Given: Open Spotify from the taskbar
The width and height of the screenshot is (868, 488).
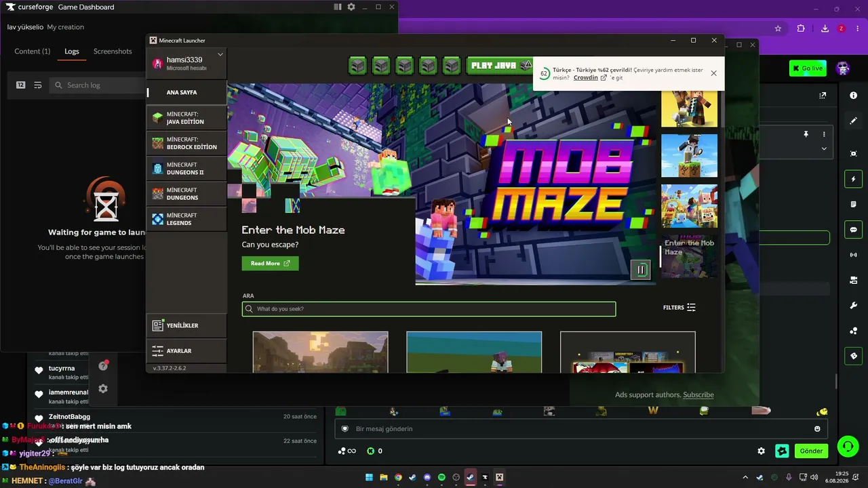Looking at the screenshot, I should pyautogui.click(x=441, y=477).
